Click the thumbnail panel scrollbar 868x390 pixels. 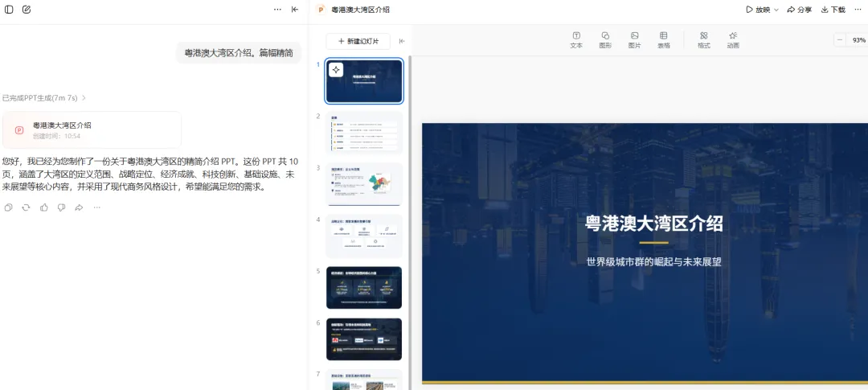coord(410,222)
